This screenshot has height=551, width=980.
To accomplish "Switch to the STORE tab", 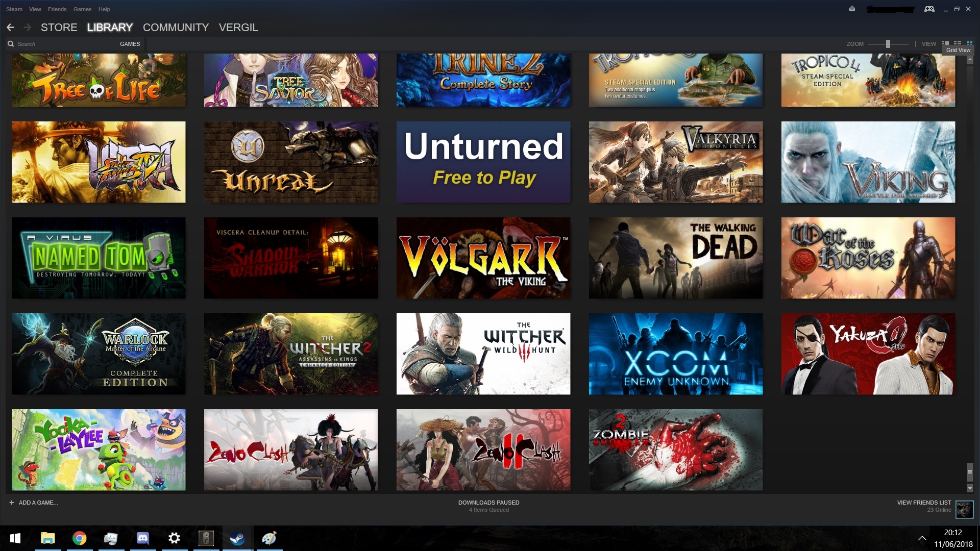I will [x=59, y=28].
